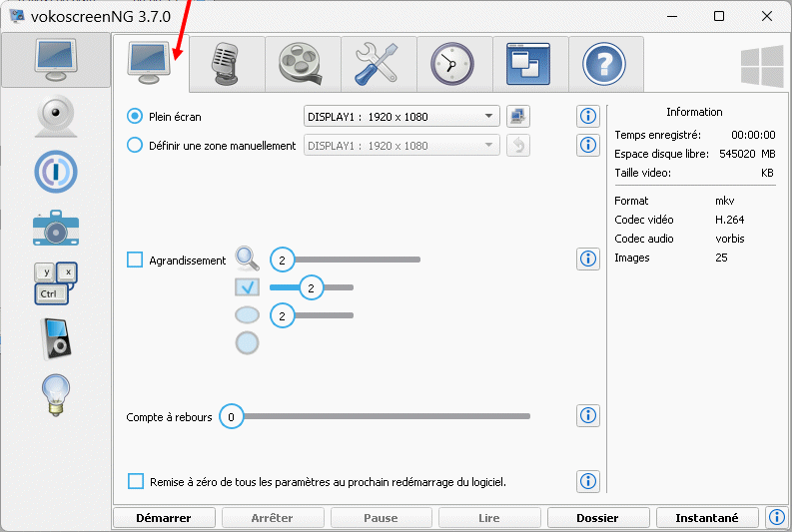Click the Codec vidéo H.264 value

729,220
